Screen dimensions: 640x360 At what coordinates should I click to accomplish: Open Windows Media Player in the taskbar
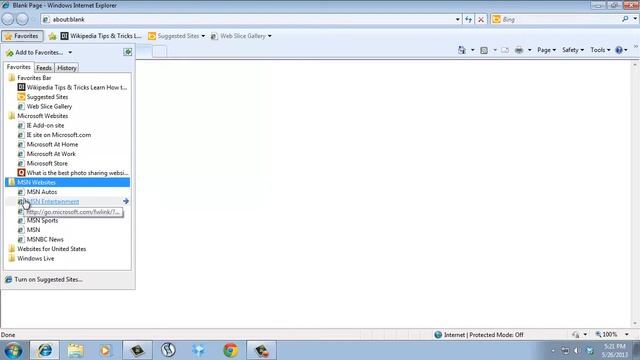pos(105,350)
